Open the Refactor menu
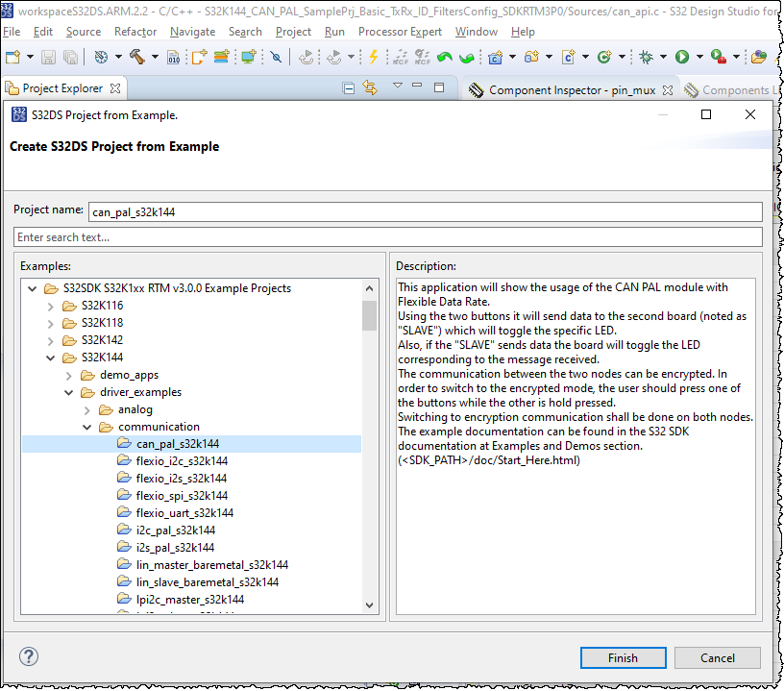The image size is (784, 691). (135, 32)
